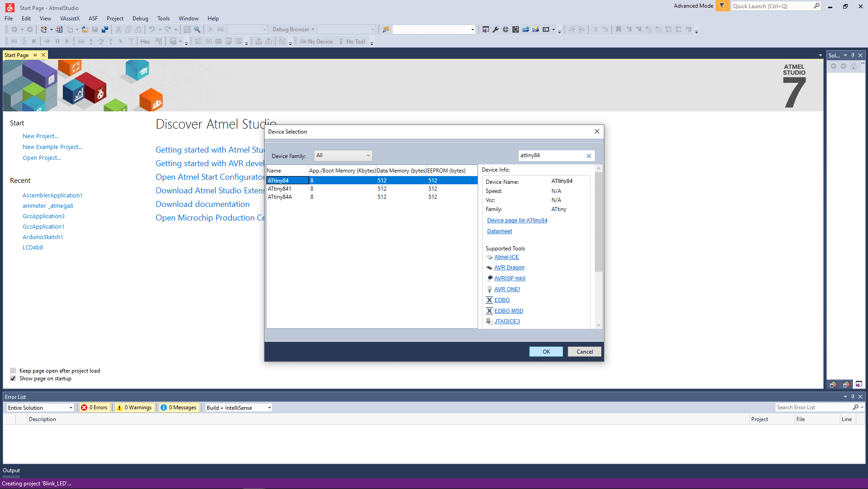Click the Advanced Mode filter funnel icon
Viewport: 868px width, 489px height.
point(722,6)
